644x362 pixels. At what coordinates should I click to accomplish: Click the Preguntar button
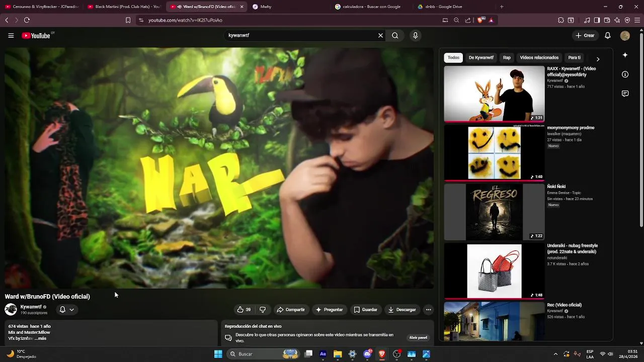tap(329, 310)
